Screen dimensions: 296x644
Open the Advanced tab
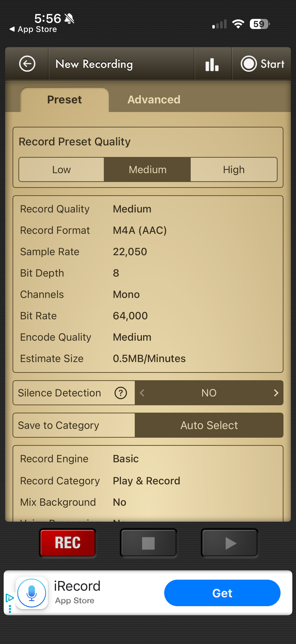pos(154,100)
